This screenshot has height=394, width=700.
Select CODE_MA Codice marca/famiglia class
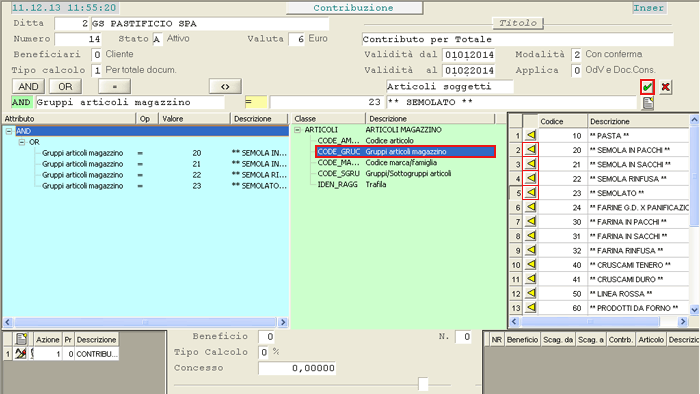(x=377, y=162)
